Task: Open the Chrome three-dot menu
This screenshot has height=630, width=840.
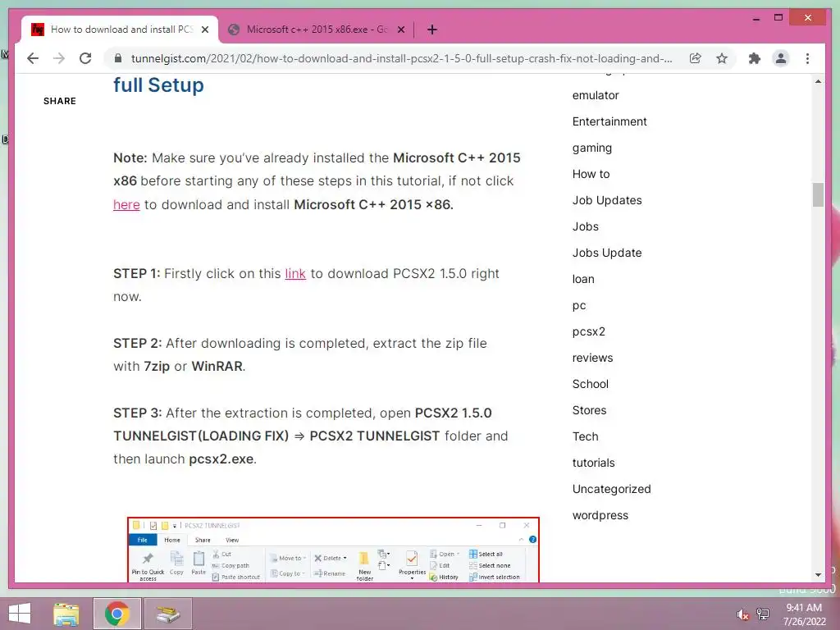Action: pos(807,58)
